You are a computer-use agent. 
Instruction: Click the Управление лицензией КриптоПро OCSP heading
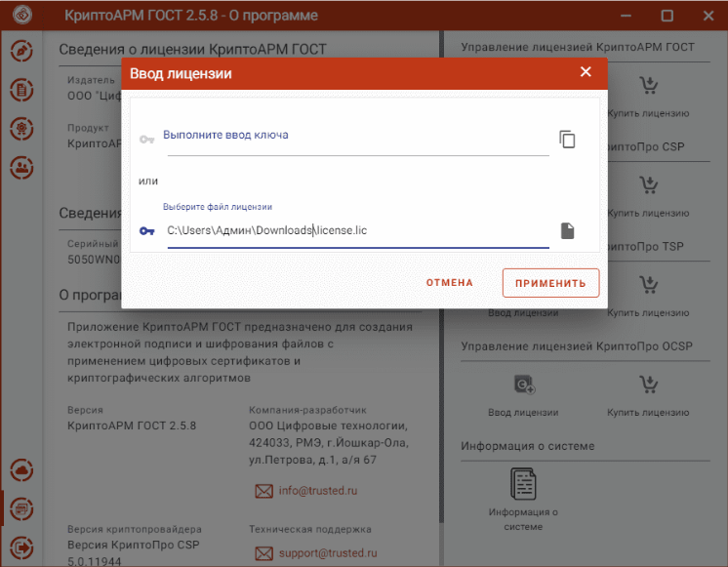point(577,346)
